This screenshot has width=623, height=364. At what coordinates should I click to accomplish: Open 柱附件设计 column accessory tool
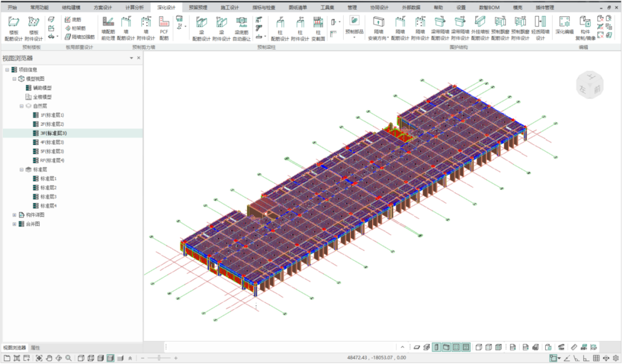[x=300, y=29]
